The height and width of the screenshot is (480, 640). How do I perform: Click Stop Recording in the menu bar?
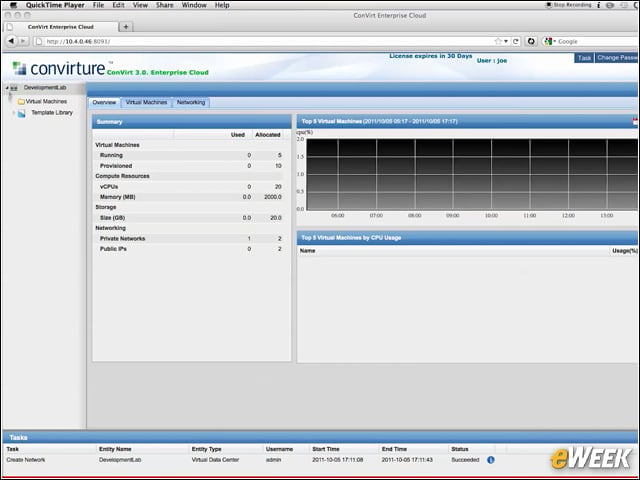click(569, 5)
